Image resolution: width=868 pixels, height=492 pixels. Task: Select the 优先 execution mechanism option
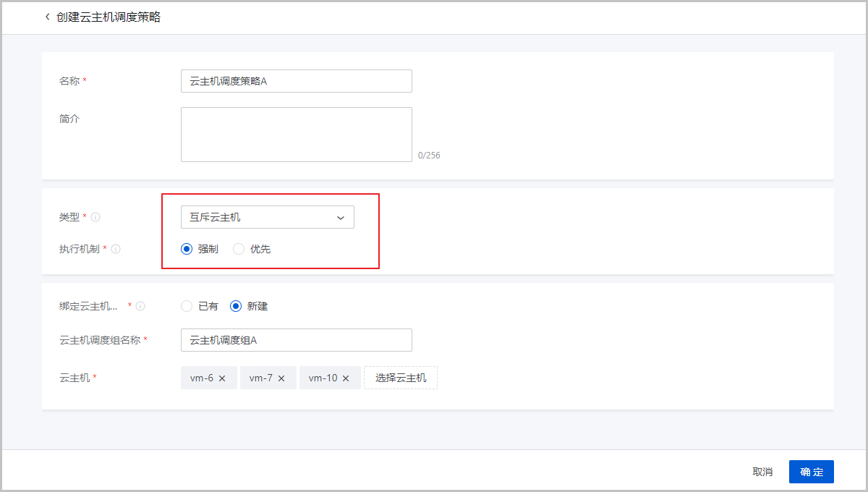coord(239,249)
